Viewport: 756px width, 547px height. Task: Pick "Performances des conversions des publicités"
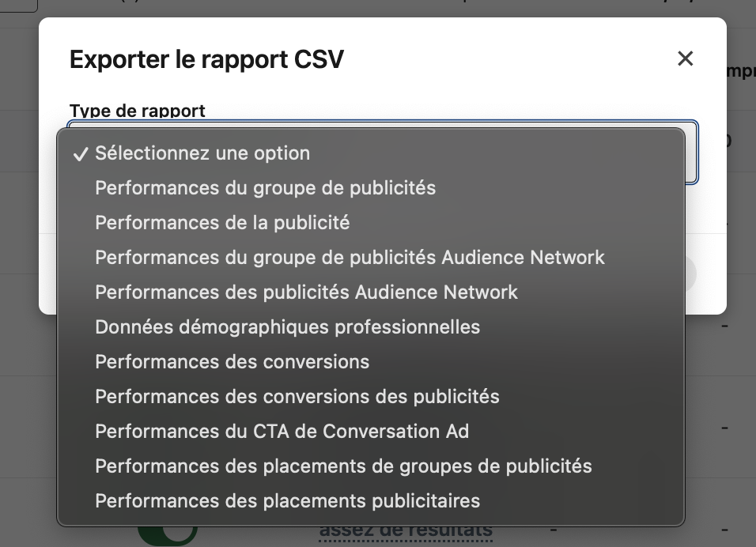297,396
